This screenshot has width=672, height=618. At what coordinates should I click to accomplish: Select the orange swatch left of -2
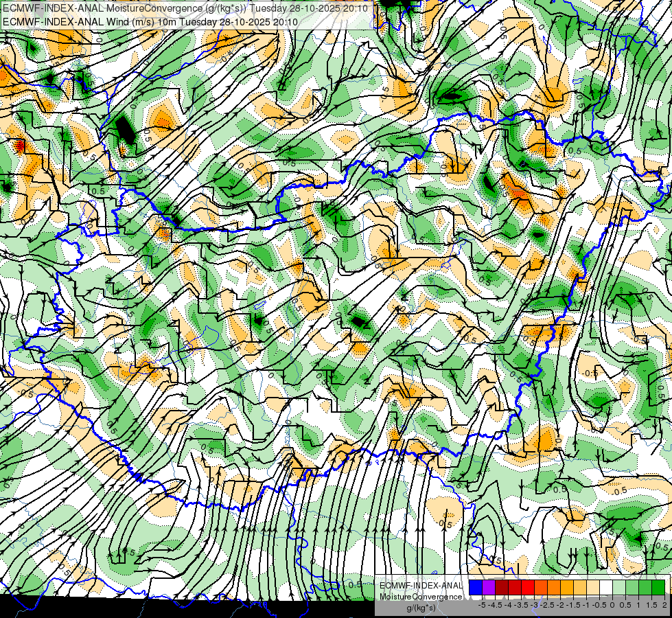554,588
